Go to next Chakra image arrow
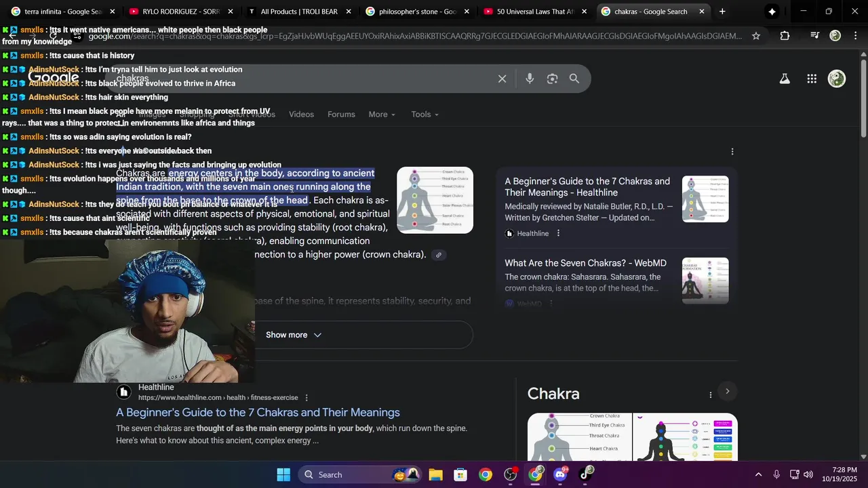Screen dimensions: 868x488 (x=727, y=391)
